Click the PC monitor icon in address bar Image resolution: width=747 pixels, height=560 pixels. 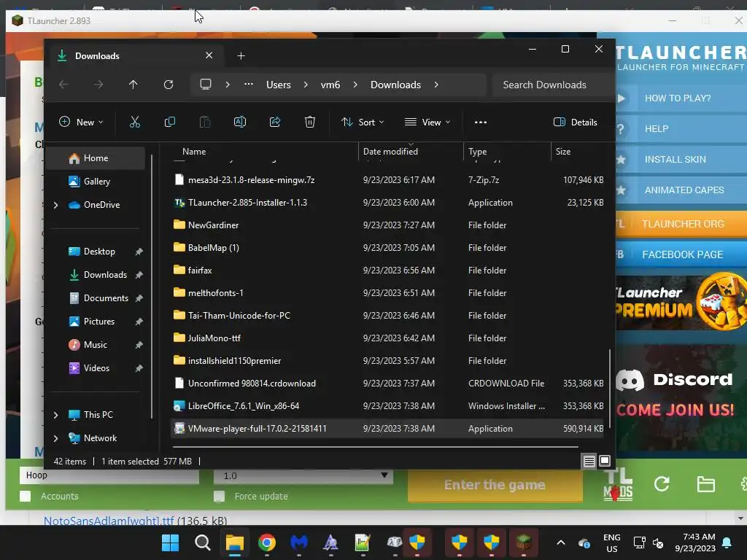pyautogui.click(x=205, y=85)
